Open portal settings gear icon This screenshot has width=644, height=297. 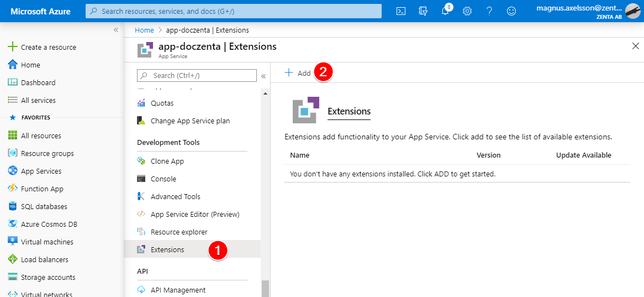467,11
